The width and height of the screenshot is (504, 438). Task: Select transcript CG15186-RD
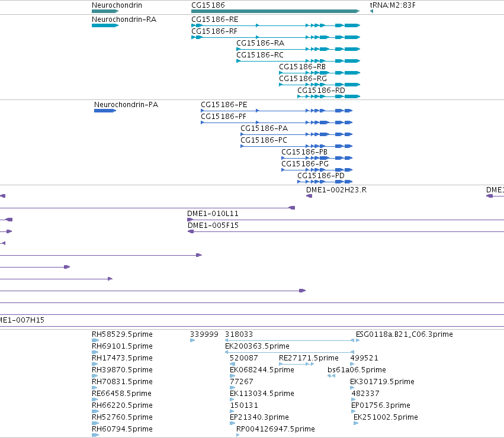tap(321, 91)
